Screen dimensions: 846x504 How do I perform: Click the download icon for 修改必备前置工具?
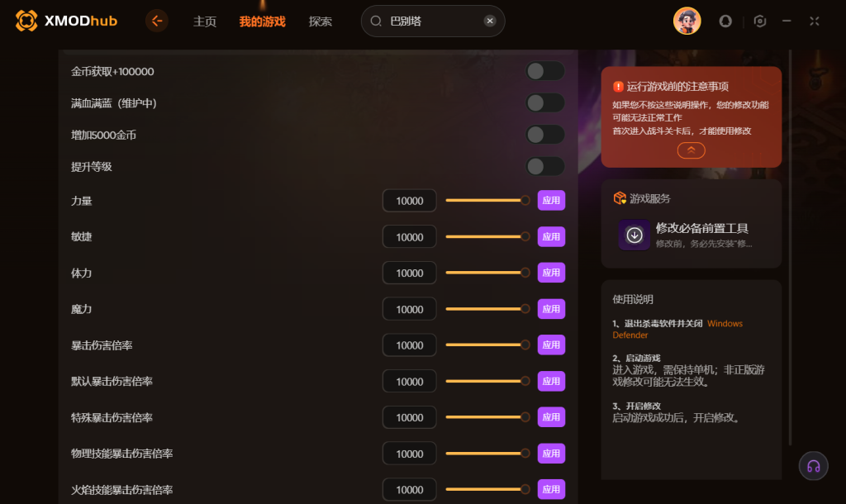pyautogui.click(x=634, y=235)
